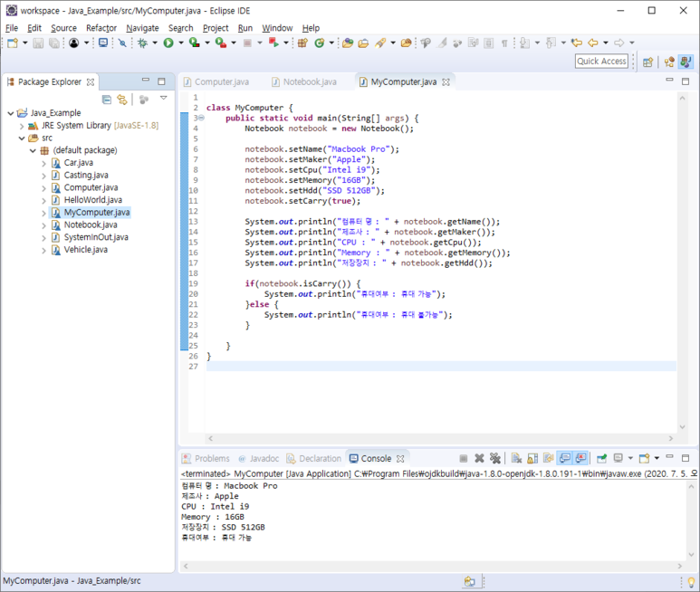The width and height of the screenshot is (700, 592).
Task: Expand the JRE System Library node
Action: [22, 126]
